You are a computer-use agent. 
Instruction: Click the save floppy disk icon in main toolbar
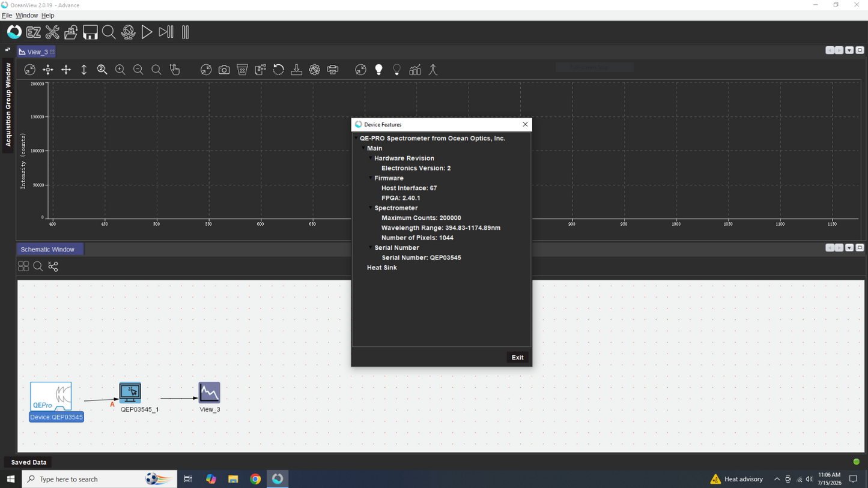point(90,32)
